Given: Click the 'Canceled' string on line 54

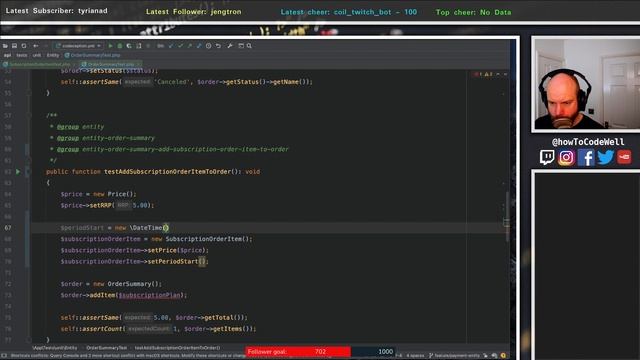Looking at the screenshot, I should [x=171, y=82].
